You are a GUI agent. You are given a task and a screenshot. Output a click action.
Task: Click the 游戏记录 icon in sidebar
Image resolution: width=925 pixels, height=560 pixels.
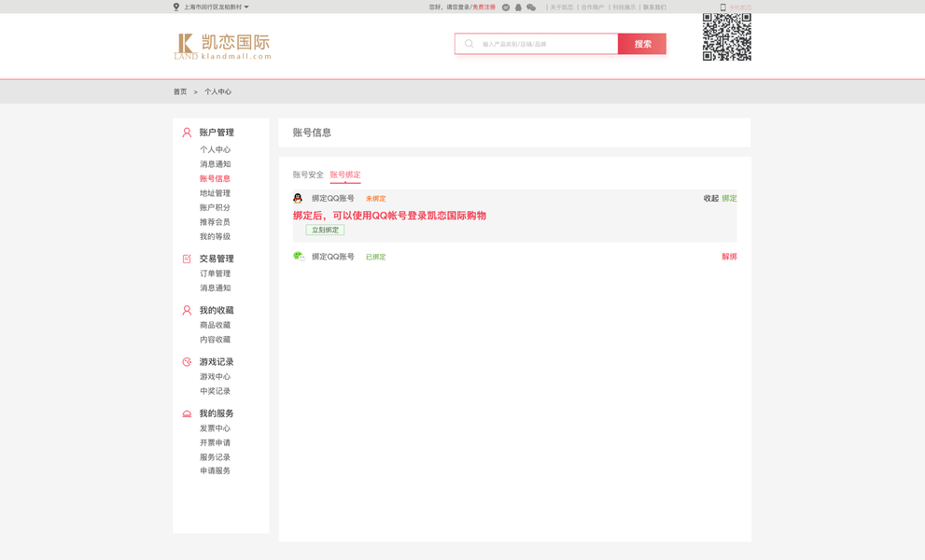185,361
